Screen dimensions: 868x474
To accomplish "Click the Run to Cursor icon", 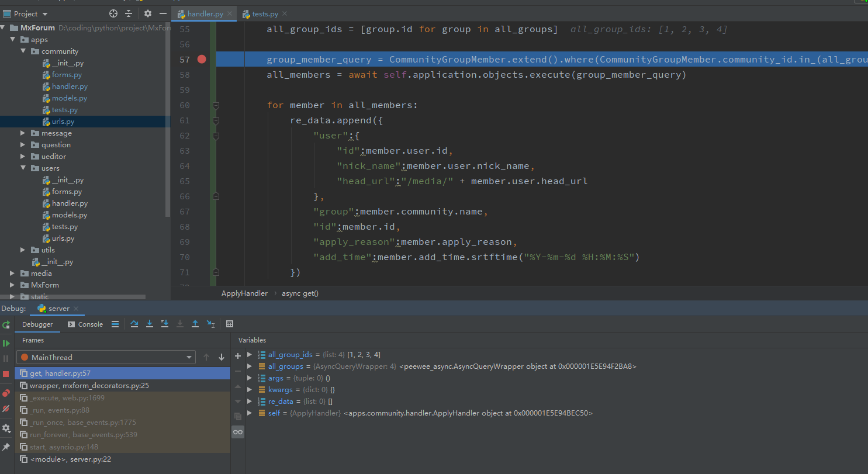I will 210,324.
